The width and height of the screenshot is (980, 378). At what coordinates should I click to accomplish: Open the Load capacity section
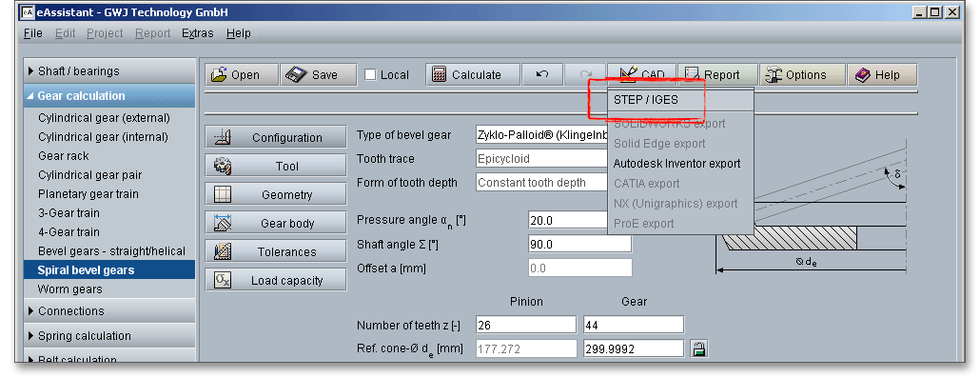276,280
